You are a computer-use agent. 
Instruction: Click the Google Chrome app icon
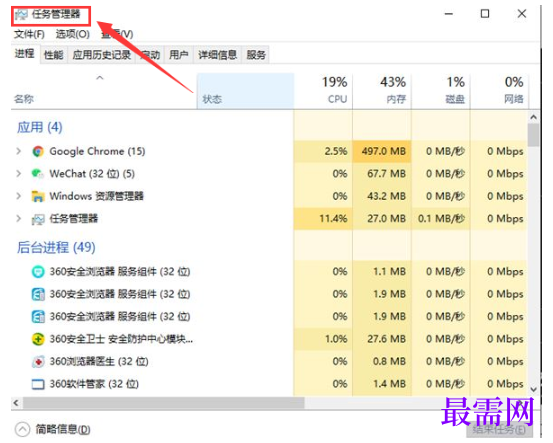point(38,151)
